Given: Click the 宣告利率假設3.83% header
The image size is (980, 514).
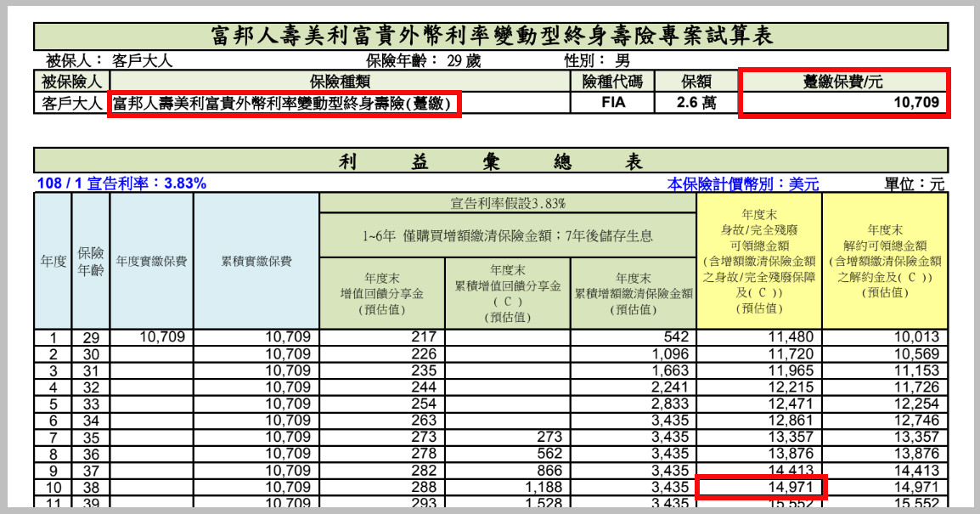Looking at the screenshot, I should 508,203.
